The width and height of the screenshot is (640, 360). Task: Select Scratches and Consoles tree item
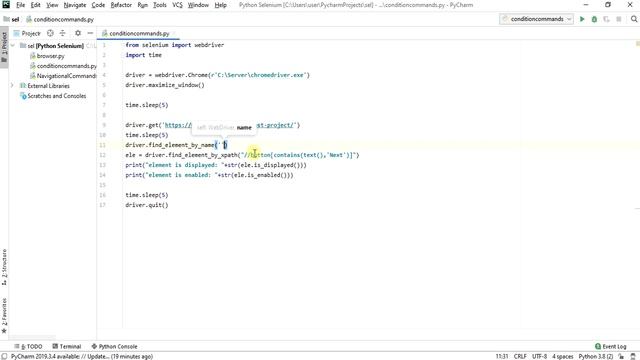pos(53,96)
